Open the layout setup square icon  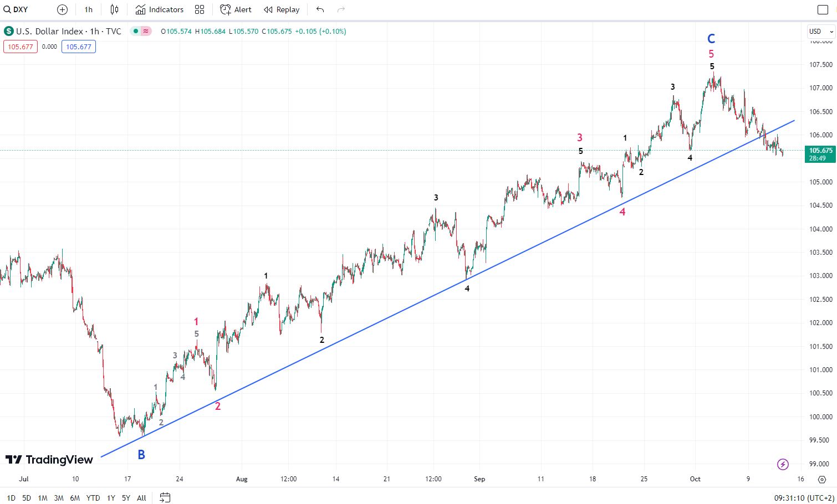[823, 9]
